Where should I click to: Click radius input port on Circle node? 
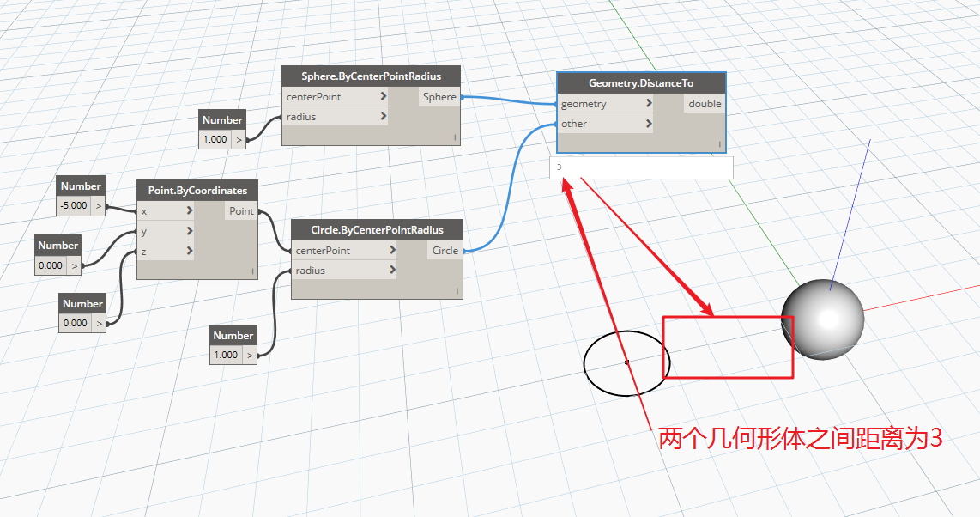coord(344,270)
